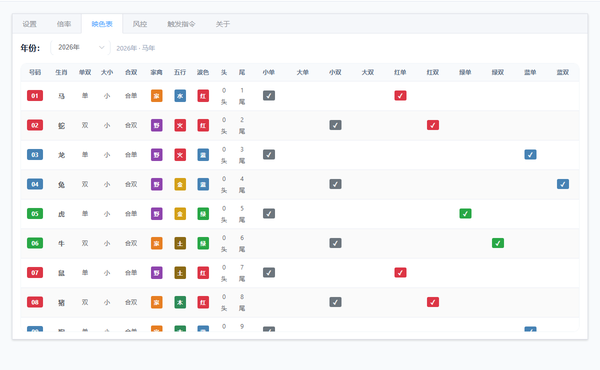Image resolution: width=600 pixels, height=370 pixels.
Task: Click the blue 水 element badge in row 01
Action: [180, 96]
